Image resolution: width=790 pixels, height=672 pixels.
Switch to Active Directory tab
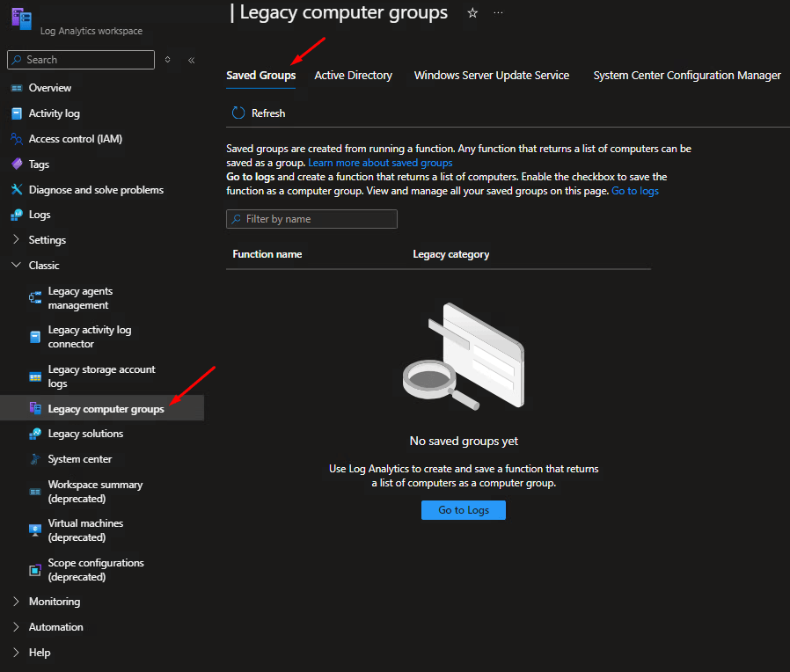click(353, 76)
